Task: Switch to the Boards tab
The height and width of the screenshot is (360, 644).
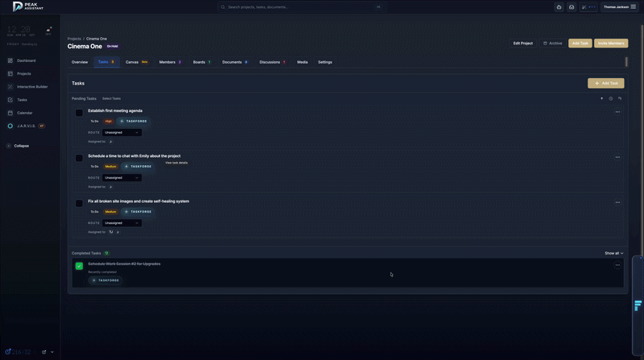Action: tap(201, 62)
